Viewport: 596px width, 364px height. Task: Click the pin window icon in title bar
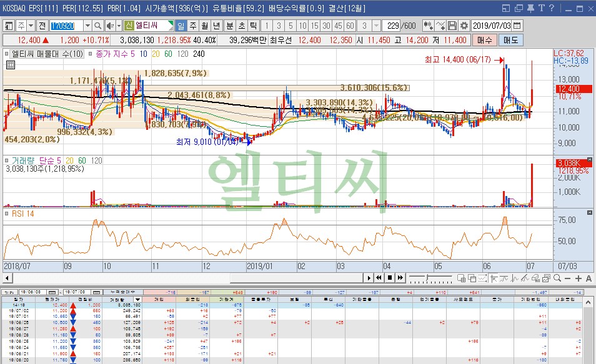530,8
